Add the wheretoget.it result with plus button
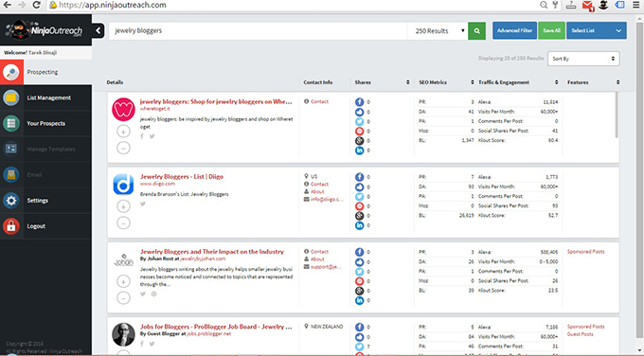The width and height of the screenshot is (644, 356). (x=123, y=132)
